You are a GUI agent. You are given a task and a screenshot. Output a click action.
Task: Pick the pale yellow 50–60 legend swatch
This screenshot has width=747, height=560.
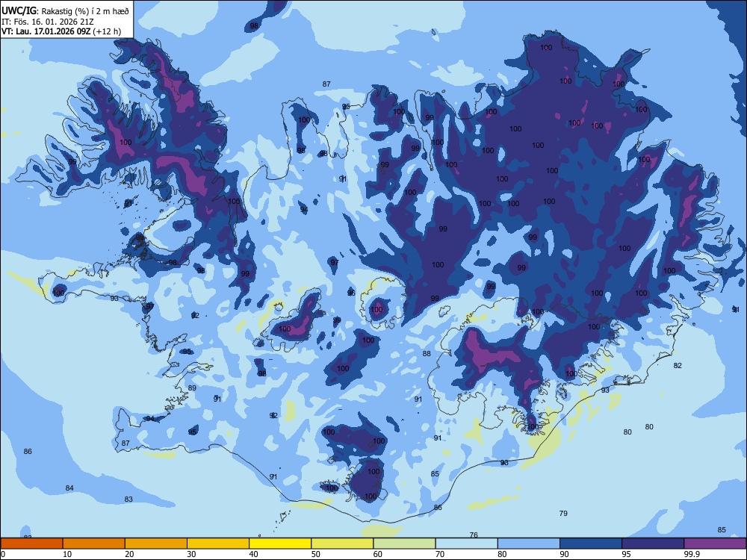(342, 544)
